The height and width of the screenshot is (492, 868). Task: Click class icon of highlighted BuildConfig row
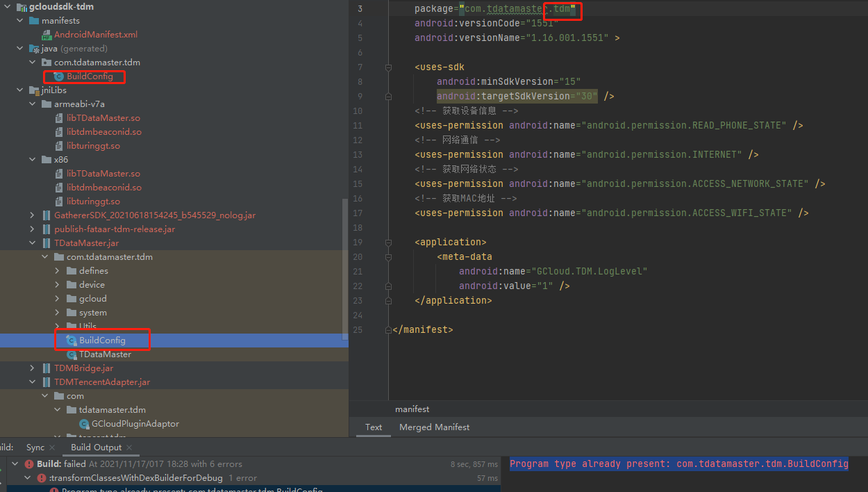pyautogui.click(x=72, y=341)
